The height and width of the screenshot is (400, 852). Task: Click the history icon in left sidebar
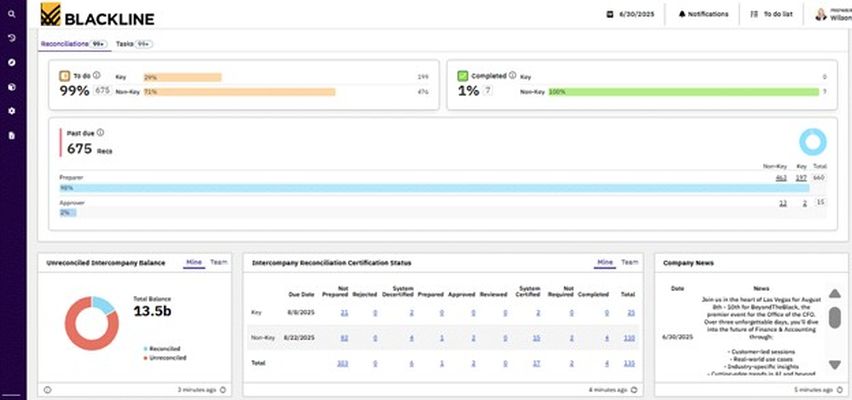pyautogui.click(x=11, y=38)
